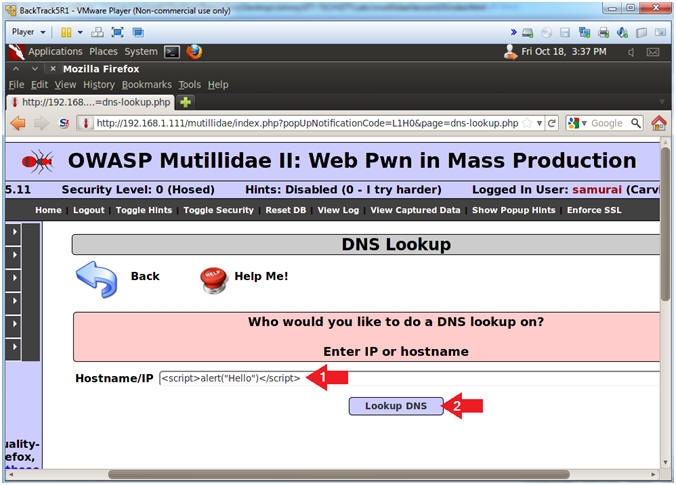Go to browser home page icon
Image resolution: width=676 pixels, height=485 pixels.
(x=659, y=123)
